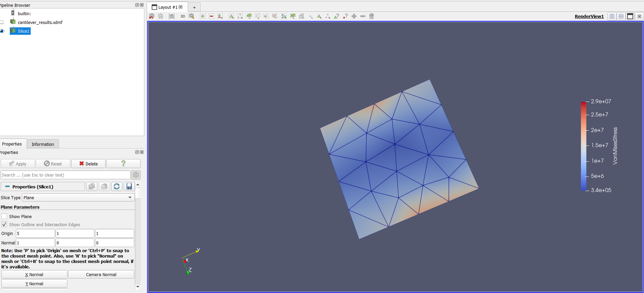Viewport: 644px width, 293px height.
Task: Close the Properties panel
Action: click(x=142, y=152)
